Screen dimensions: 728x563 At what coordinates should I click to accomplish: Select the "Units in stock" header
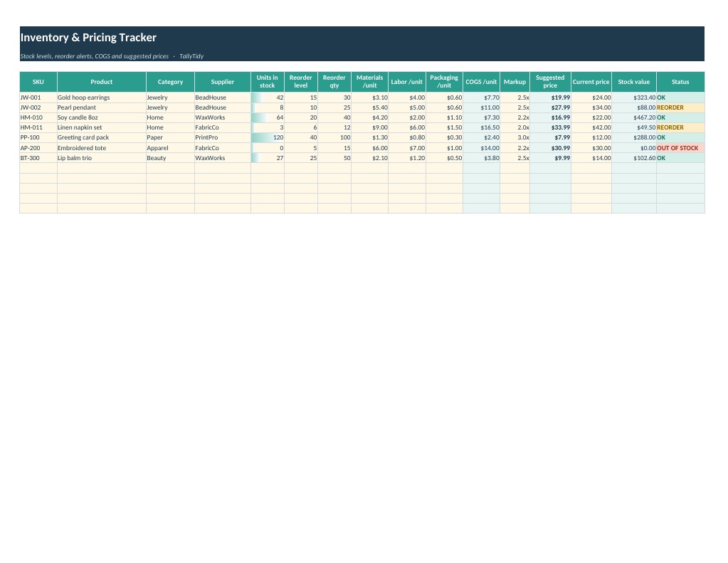[268, 82]
